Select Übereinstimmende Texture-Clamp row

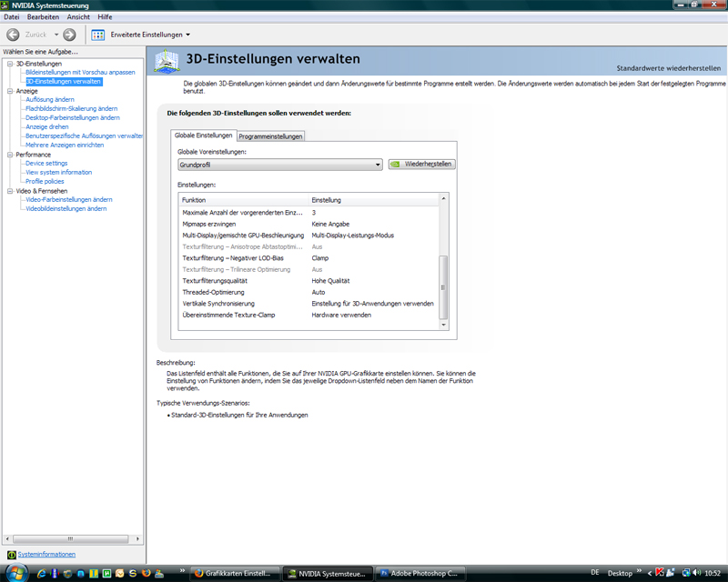point(308,316)
